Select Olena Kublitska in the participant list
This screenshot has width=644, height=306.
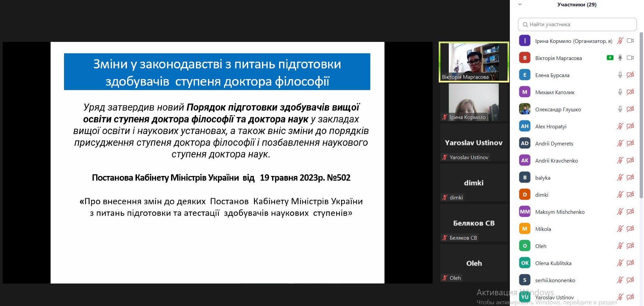(x=553, y=263)
